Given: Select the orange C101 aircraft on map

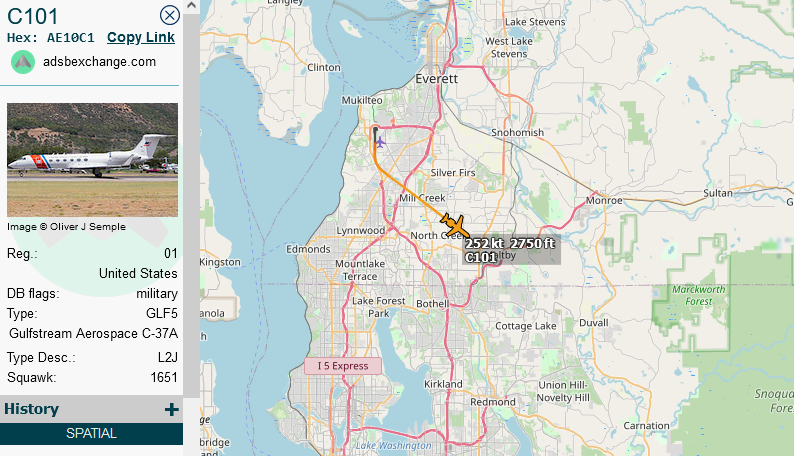Looking at the screenshot, I should click(454, 225).
